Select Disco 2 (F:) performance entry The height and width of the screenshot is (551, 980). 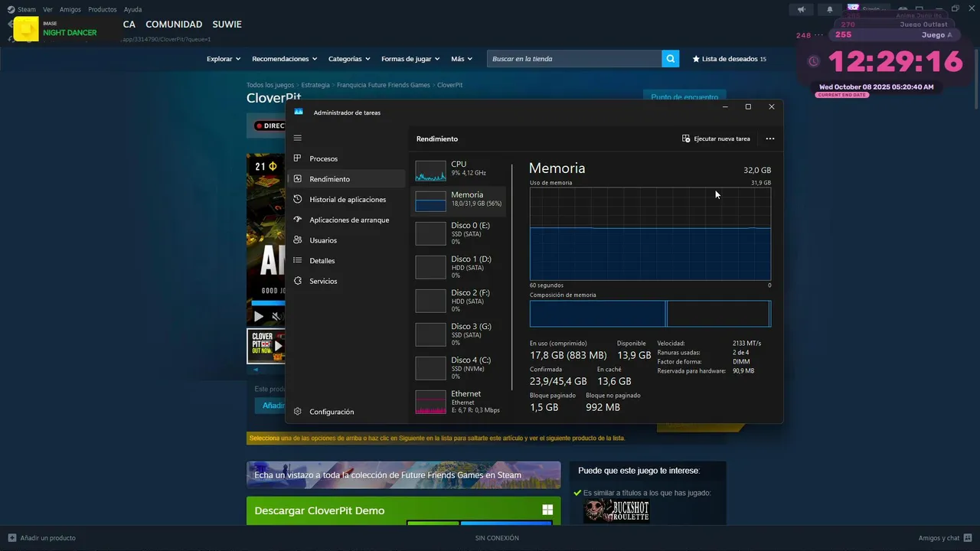point(458,301)
